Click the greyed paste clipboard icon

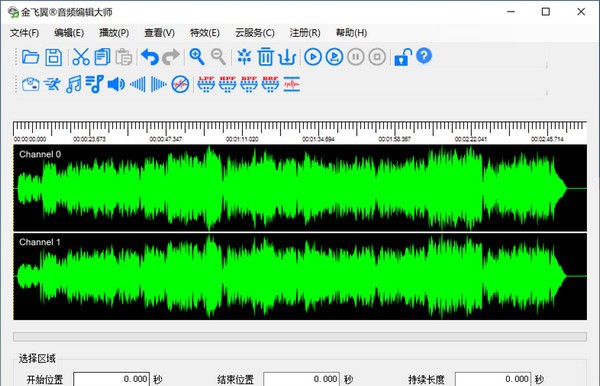[x=124, y=57]
